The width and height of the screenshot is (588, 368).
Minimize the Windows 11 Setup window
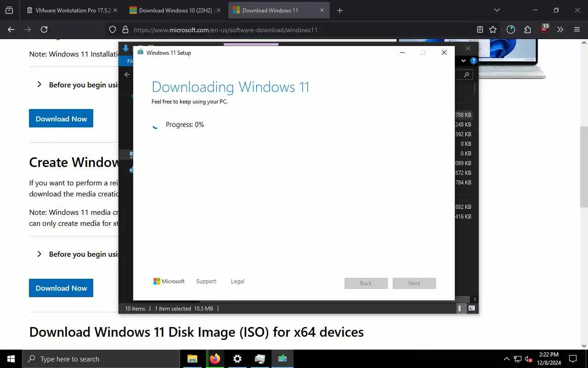point(402,52)
